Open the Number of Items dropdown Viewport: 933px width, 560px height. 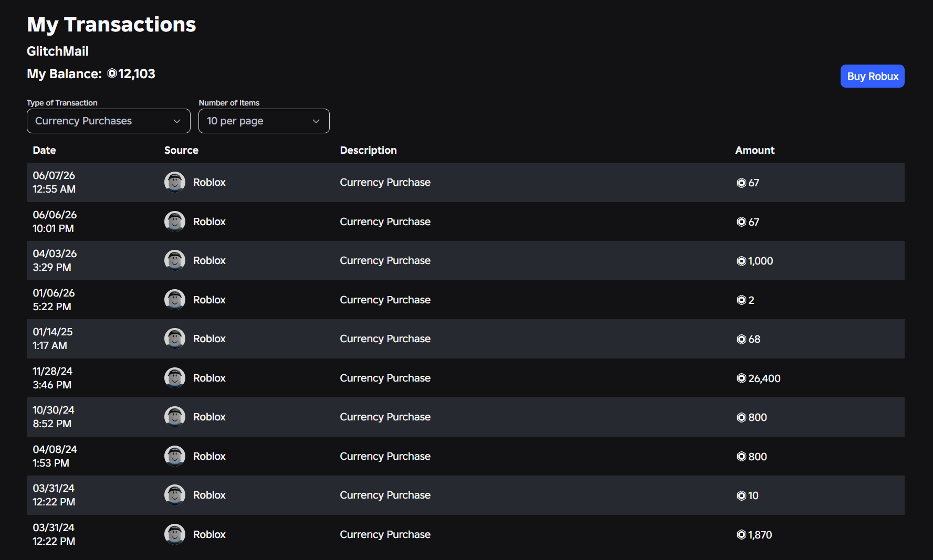pyautogui.click(x=264, y=121)
